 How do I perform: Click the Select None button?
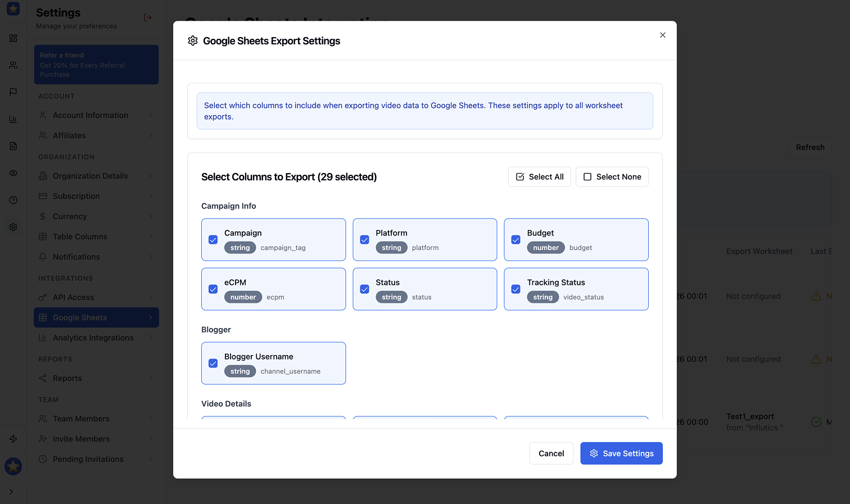pyautogui.click(x=612, y=177)
